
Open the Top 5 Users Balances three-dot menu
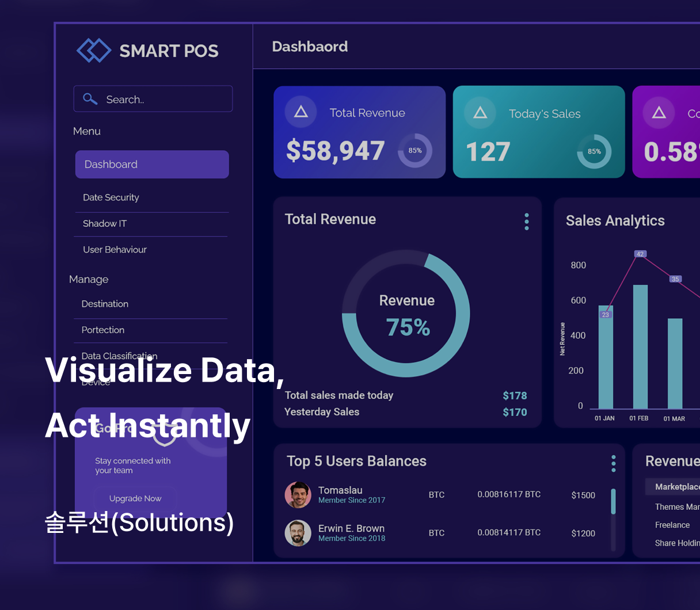tap(614, 463)
